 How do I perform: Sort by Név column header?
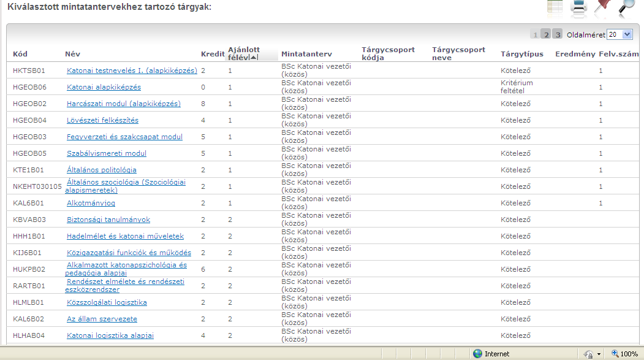pyautogui.click(x=72, y=54)
